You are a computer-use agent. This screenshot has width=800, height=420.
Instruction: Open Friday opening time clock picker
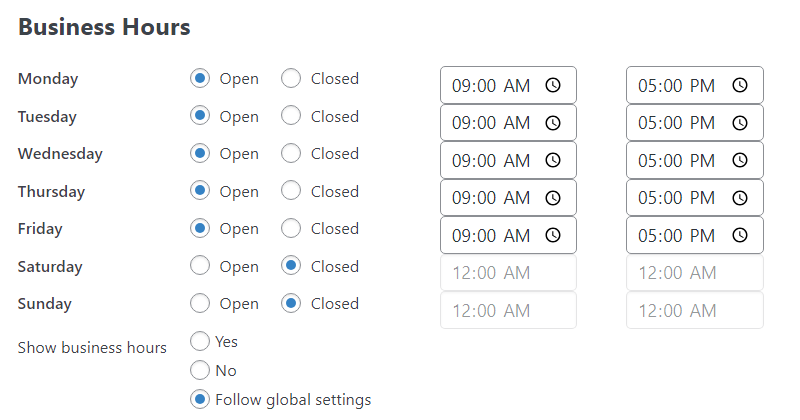tap(553, 235)
